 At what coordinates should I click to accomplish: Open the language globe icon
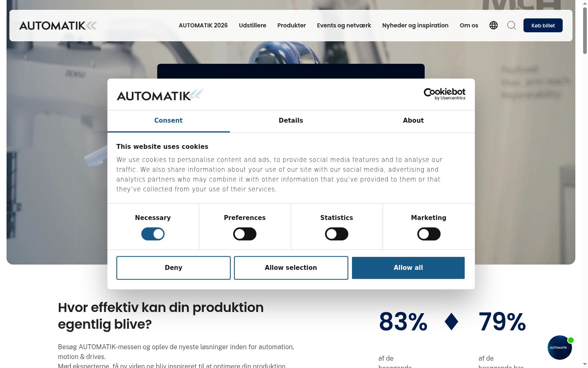[x=493, y=25]
